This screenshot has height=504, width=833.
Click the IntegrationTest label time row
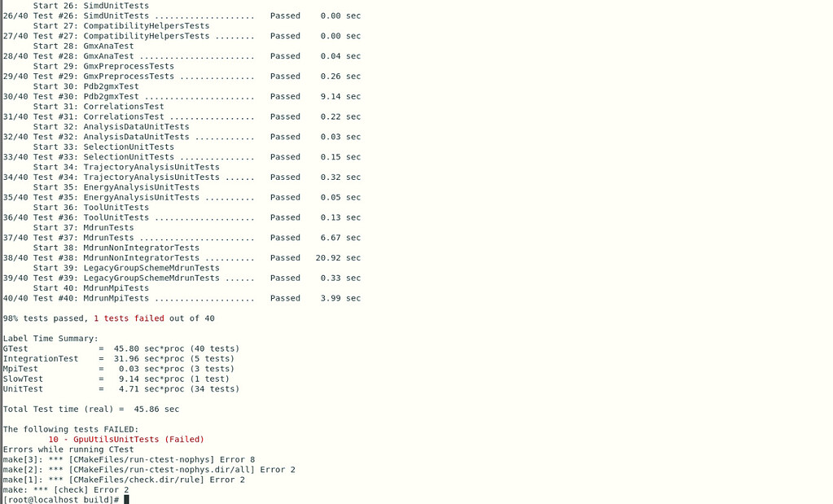[119, 358]
